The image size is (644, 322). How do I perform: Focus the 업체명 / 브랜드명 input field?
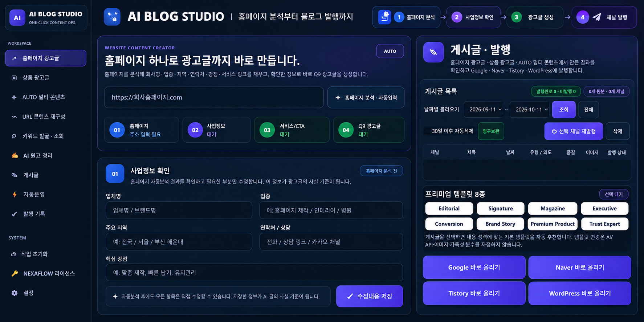click(179, 210)
